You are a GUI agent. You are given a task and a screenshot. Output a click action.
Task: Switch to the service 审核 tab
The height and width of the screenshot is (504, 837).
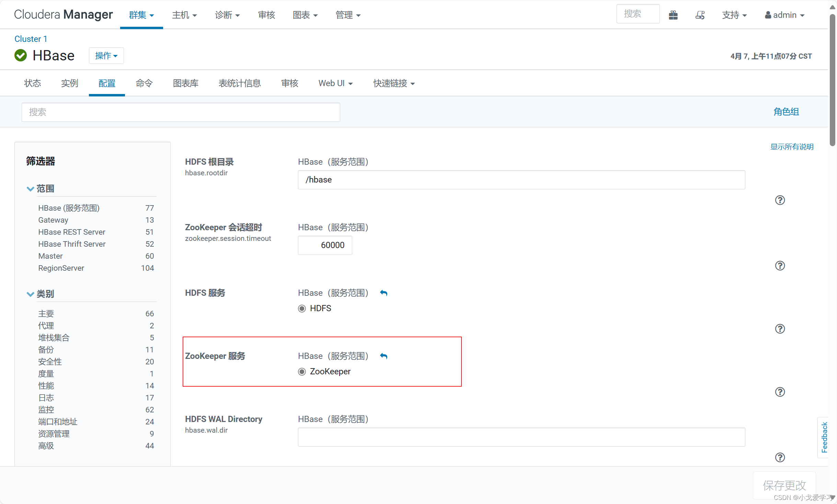click(x=290, y=83)
